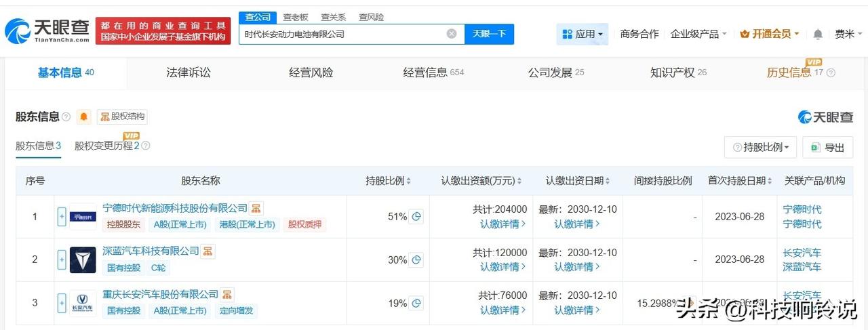Open the 经营风险 tab
This screenshot has height=330, width=868.
point(311,73)
